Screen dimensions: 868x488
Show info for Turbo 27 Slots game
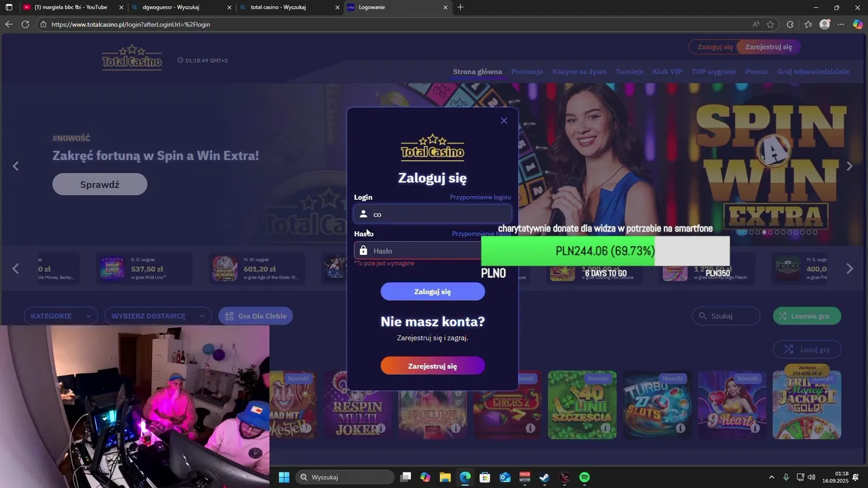tap(680, 428)
